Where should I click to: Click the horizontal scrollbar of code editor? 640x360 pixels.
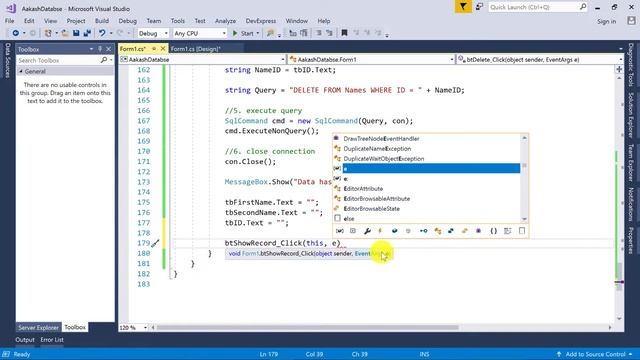[x=307, y=327]
